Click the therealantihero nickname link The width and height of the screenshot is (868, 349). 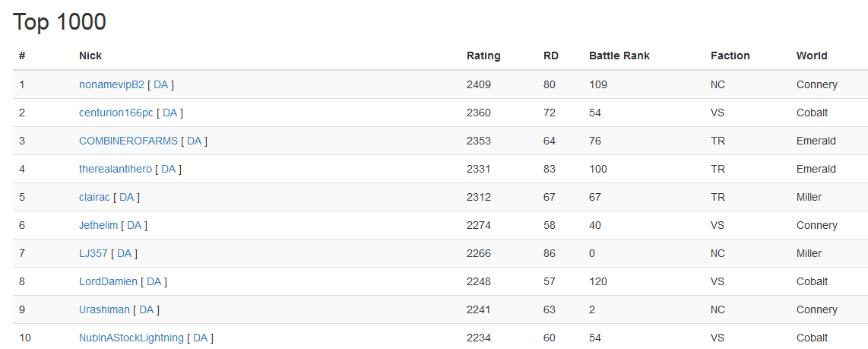point(115,169)
